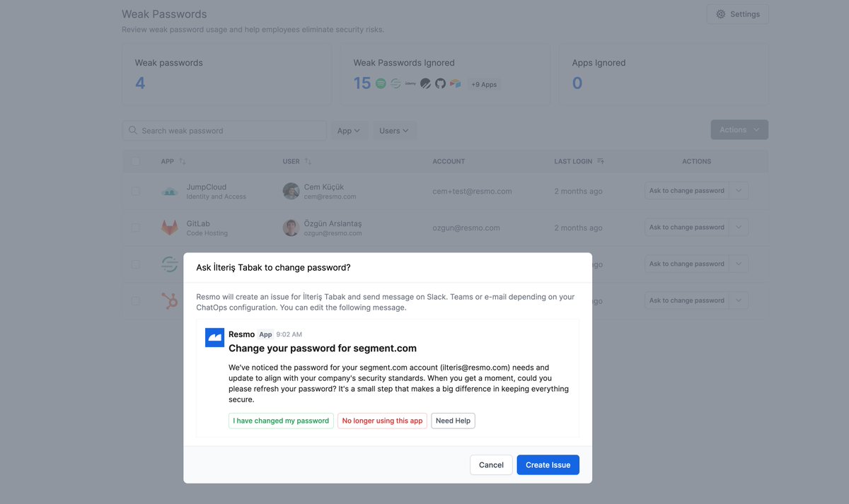Viewport: 849px width, 504px height.
Task: Click Ask to change password in third row
Action: point(687,264)
